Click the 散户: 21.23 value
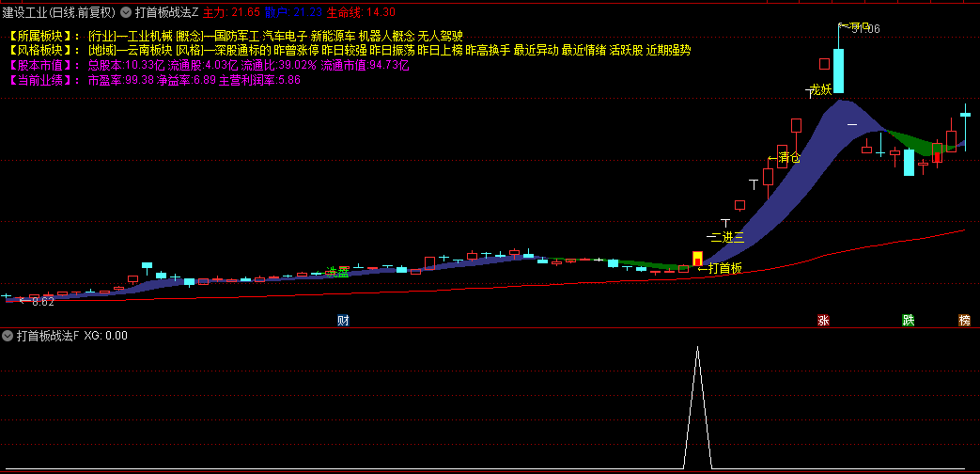This screenshot has width=980, height=474. [294, 11]
